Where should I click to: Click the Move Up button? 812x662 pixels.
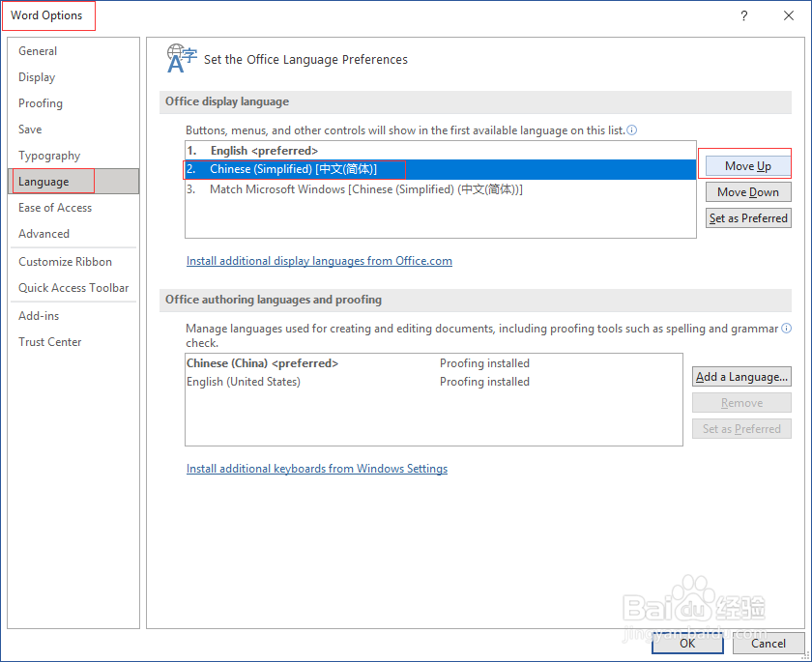[x=748, y=166]
